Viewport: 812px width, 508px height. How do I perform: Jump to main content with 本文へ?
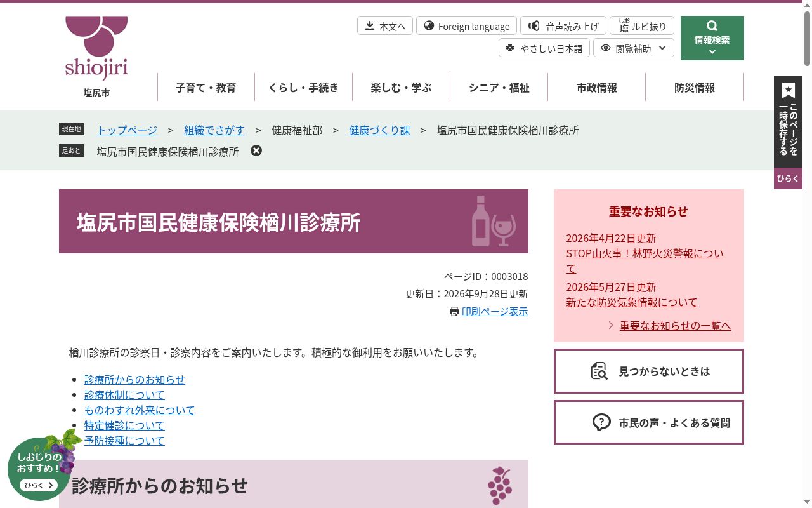point(385,26)
